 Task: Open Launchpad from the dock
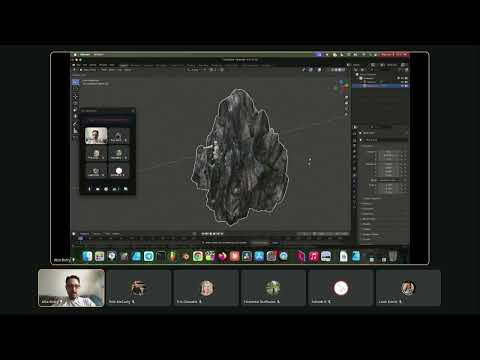pos(99,256)
